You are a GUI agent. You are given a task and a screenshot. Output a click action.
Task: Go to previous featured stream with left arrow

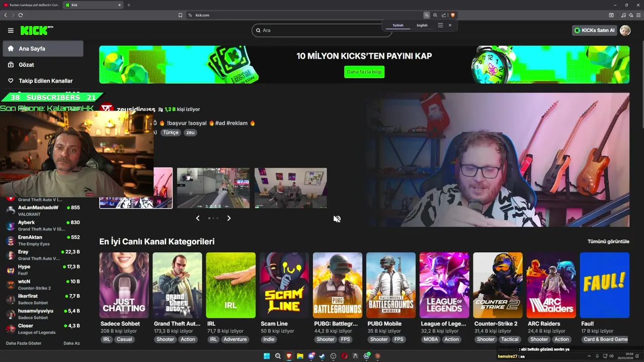tap(198, 218)
